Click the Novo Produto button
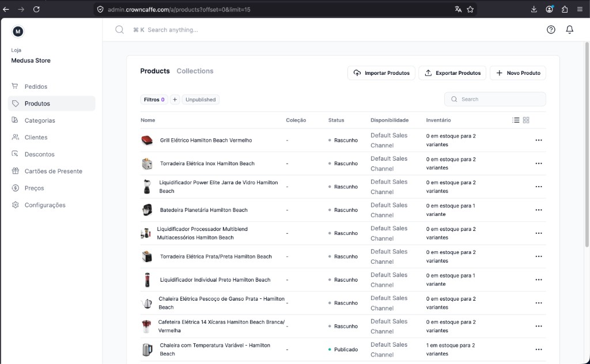590x364 pixels. [x=518, y=73]
